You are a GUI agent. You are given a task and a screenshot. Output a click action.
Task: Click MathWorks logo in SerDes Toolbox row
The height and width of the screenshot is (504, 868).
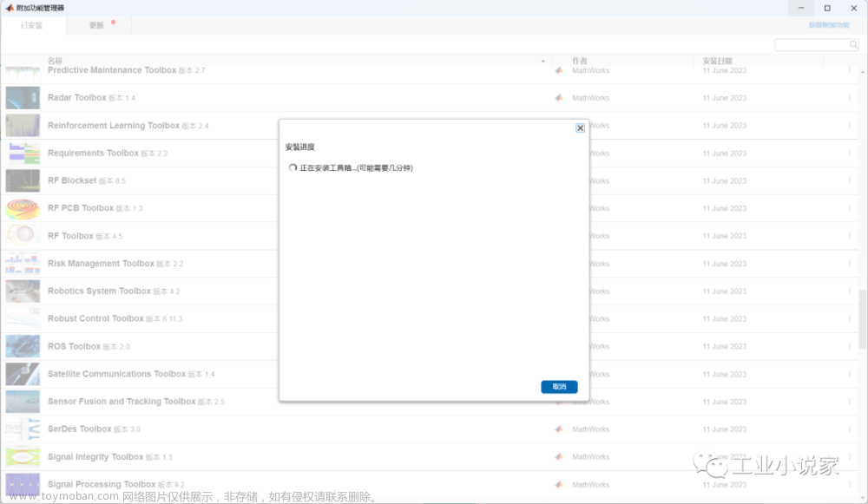(558, 429)
